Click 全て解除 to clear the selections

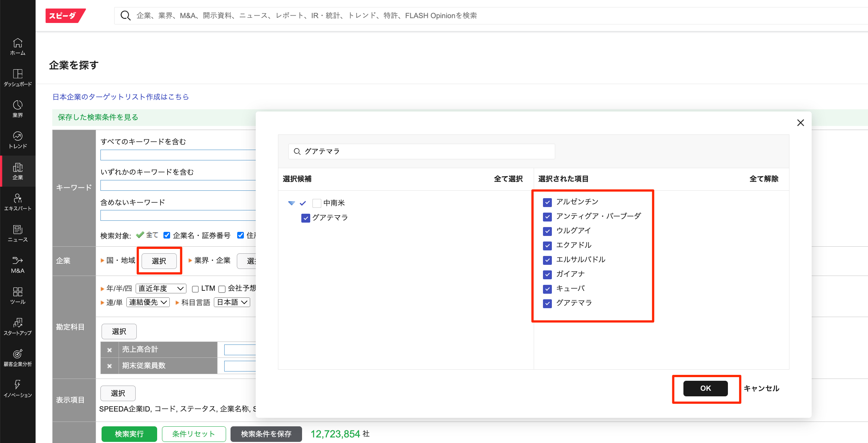point(763,179)
